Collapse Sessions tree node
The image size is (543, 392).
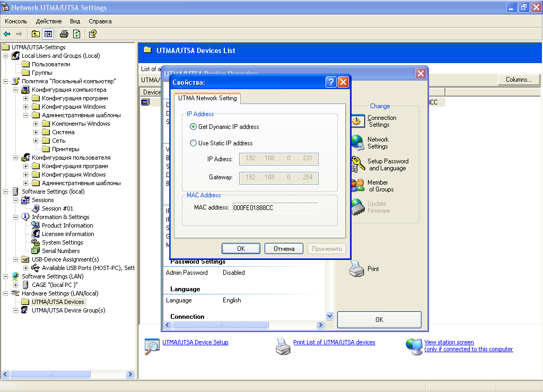15,200
